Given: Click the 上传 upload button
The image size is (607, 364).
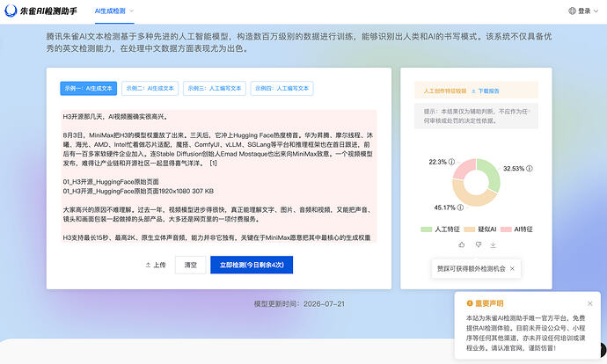Looking at the screenshot, I should pyautogui.click(x=156, y=265).
